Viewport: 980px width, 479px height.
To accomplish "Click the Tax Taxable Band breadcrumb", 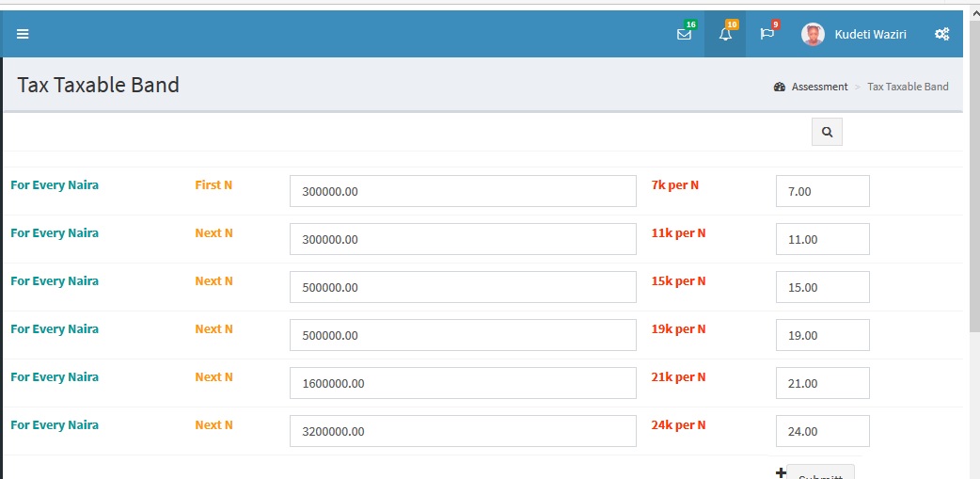I will pyautogui.click(x=908, y=87).
